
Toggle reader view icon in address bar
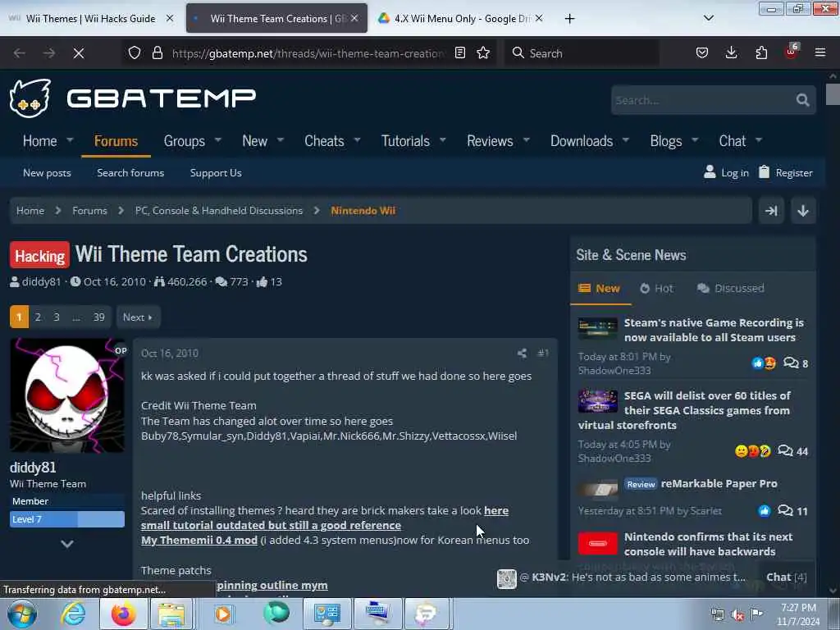point(459,52)
